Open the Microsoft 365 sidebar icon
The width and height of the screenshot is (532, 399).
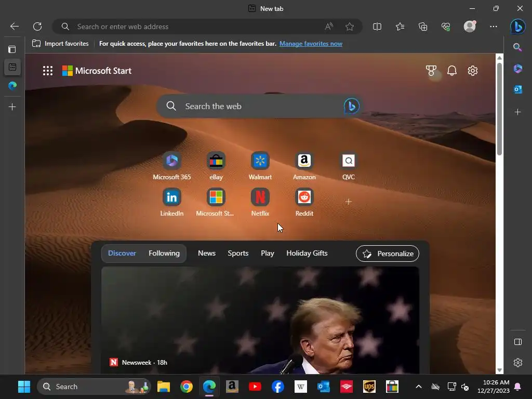pyautogui.click(x=517, y=69)
